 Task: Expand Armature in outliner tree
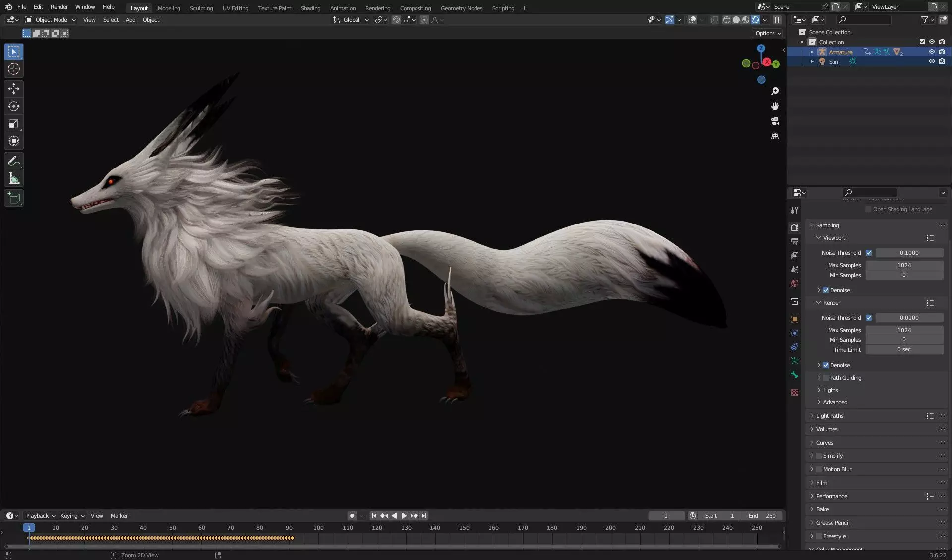[x=812, y=52]
